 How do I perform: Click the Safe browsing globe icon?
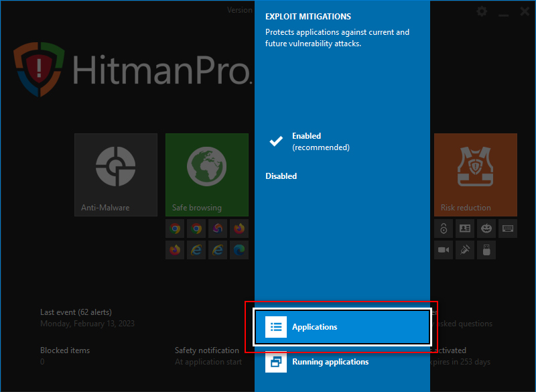tap(206, 166)
